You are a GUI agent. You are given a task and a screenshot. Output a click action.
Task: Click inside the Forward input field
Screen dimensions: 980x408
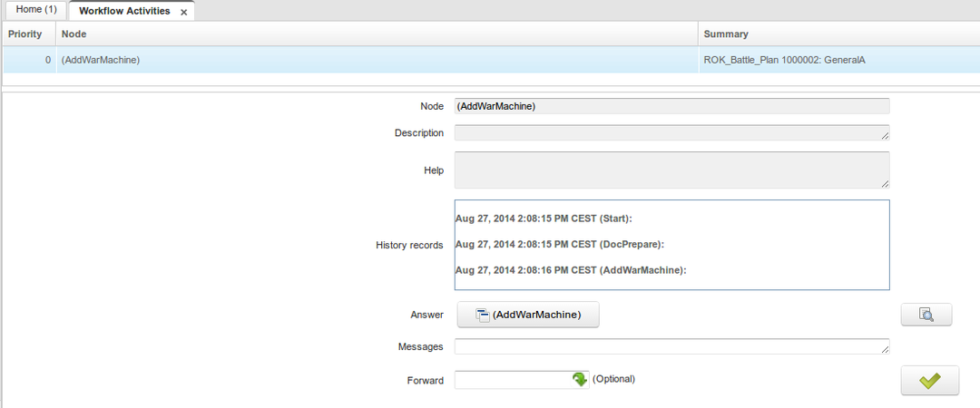tap(511, 379)
